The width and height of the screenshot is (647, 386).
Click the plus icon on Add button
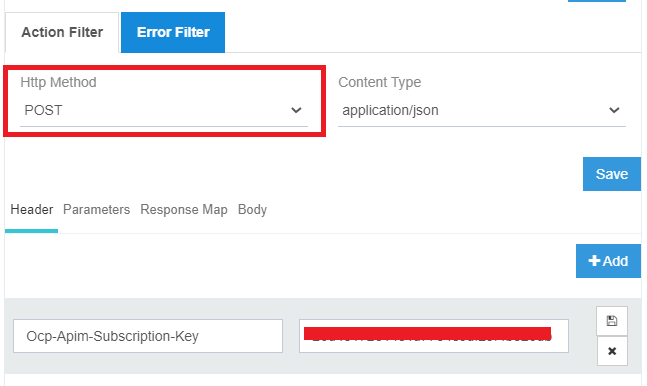[594, 261]
